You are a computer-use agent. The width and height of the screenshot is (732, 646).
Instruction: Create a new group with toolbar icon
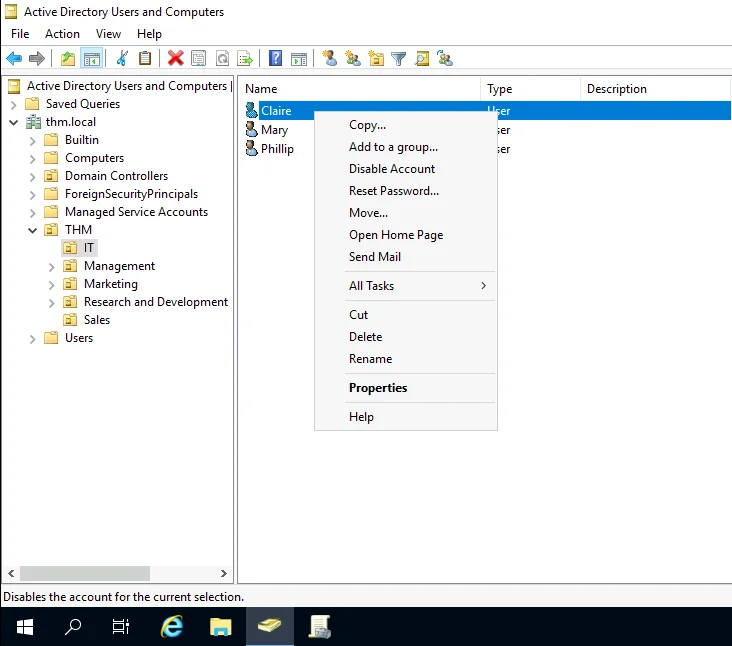click(352, 58)
